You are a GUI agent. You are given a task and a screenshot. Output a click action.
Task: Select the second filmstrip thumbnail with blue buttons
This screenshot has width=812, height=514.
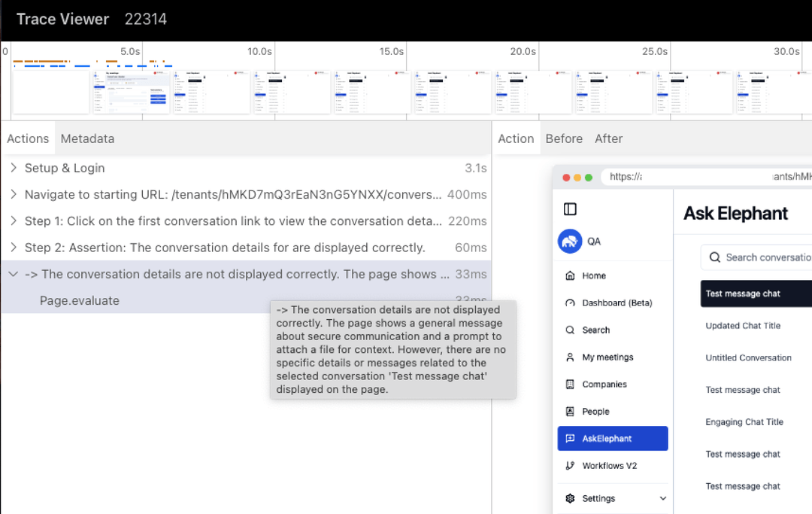(132, 92)
